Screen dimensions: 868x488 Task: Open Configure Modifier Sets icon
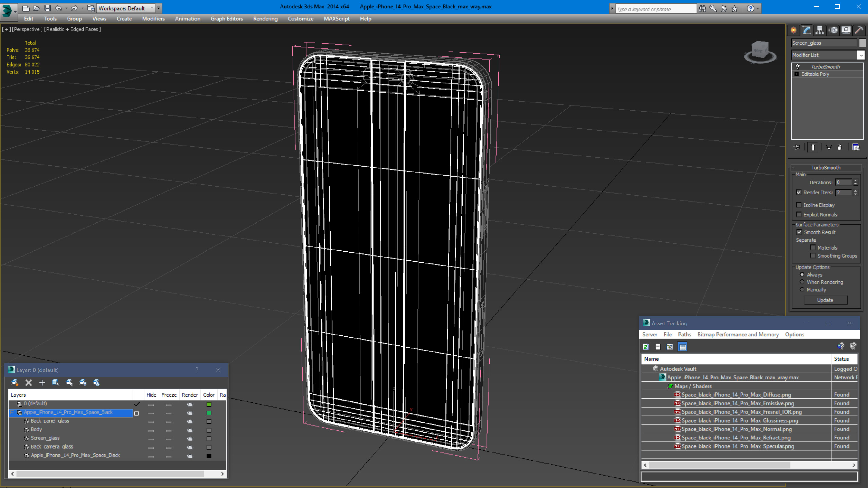click(x=856, y=147)
